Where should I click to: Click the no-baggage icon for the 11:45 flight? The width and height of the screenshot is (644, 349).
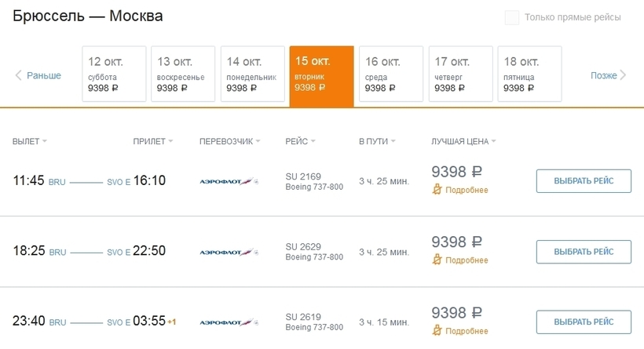point(437,190)
